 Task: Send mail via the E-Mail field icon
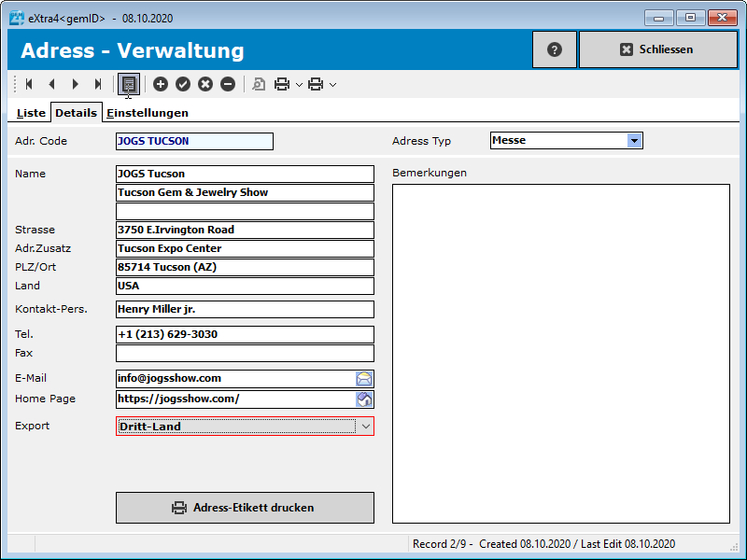pos(364,379)
